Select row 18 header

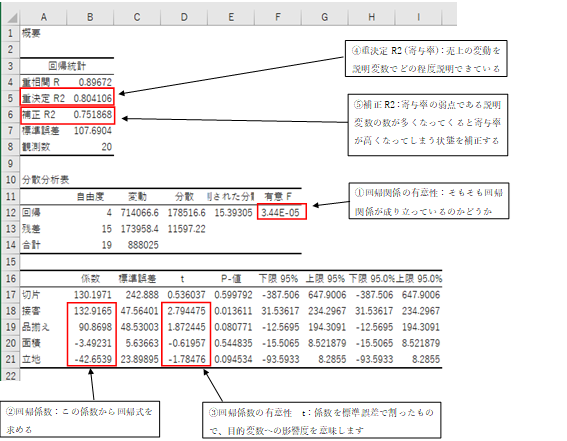(11, 311)
